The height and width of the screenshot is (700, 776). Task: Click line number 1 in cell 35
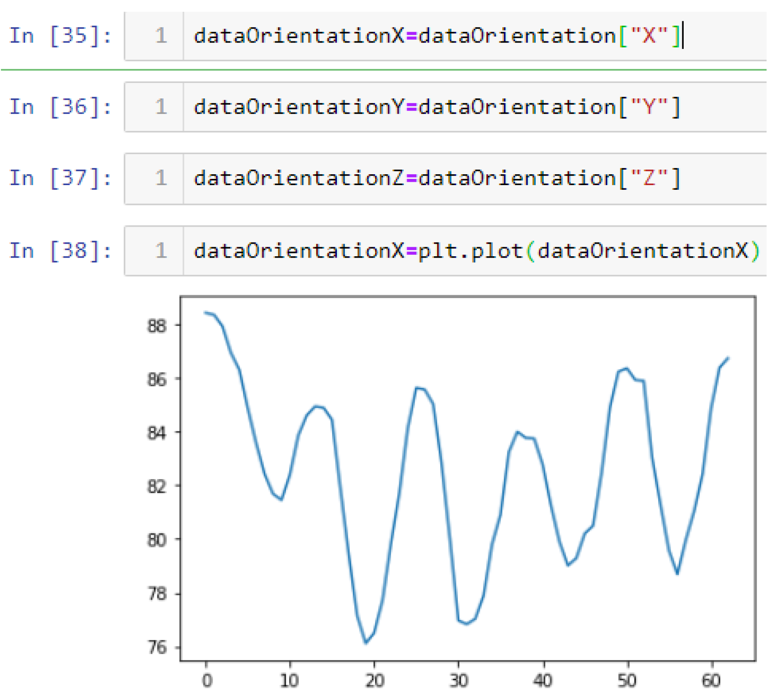[x=161, y=36]
